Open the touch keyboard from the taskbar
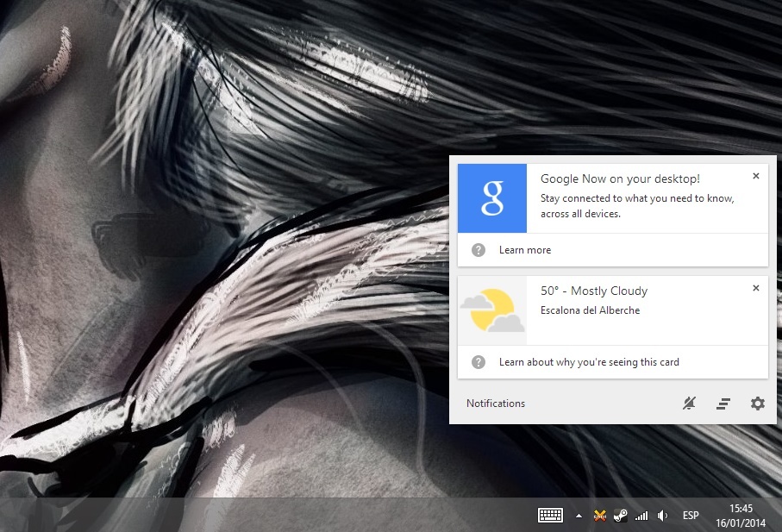 550,515
